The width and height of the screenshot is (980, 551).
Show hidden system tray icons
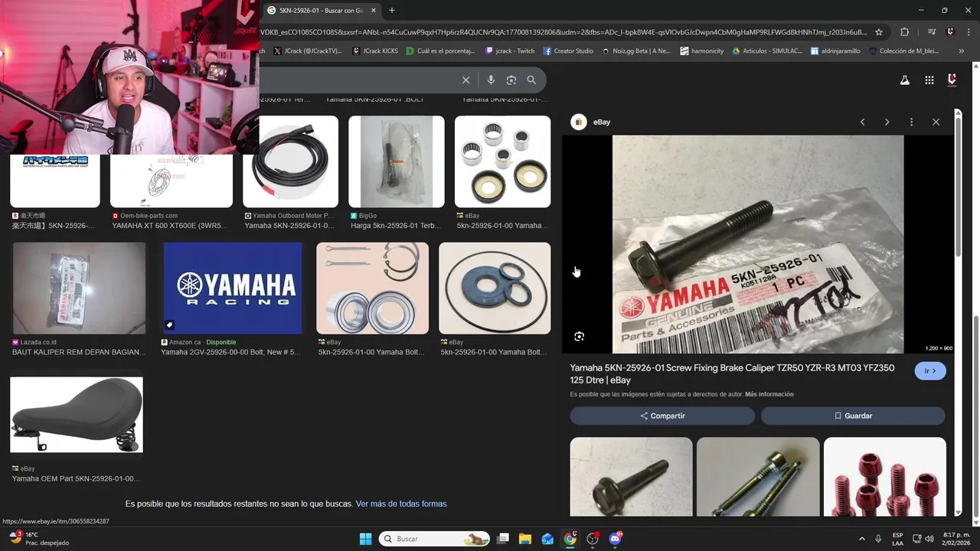click(861, 539)
